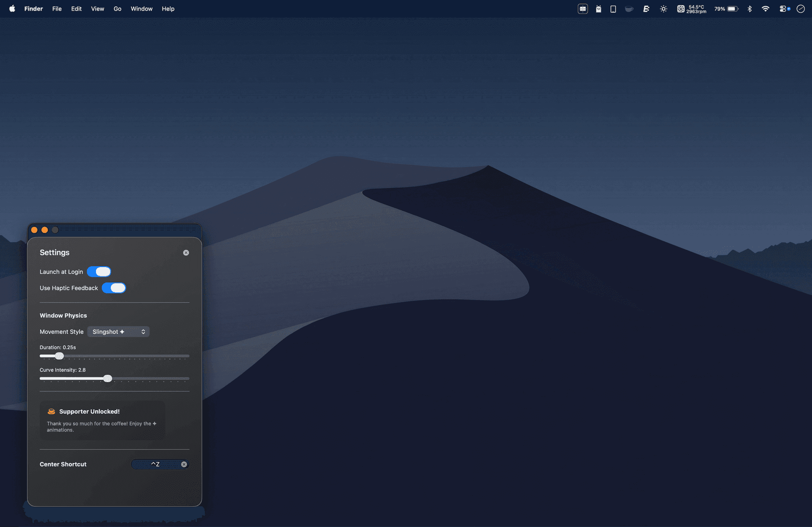Open the Help menu

pos(168,9)
